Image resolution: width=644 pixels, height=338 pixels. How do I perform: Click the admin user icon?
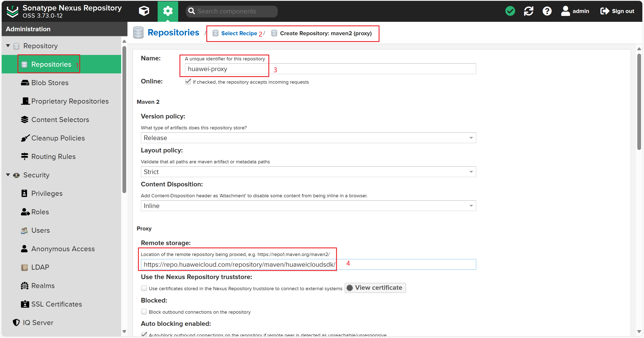[565, 11]
